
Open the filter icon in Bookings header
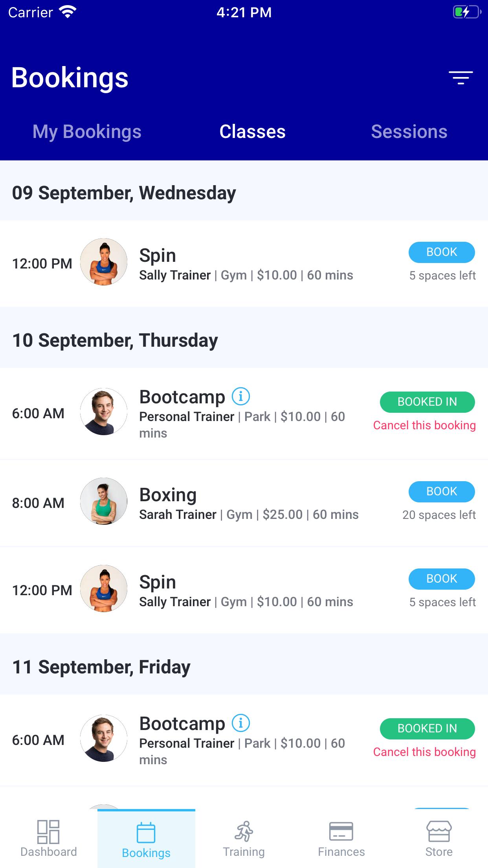point(461,78)
